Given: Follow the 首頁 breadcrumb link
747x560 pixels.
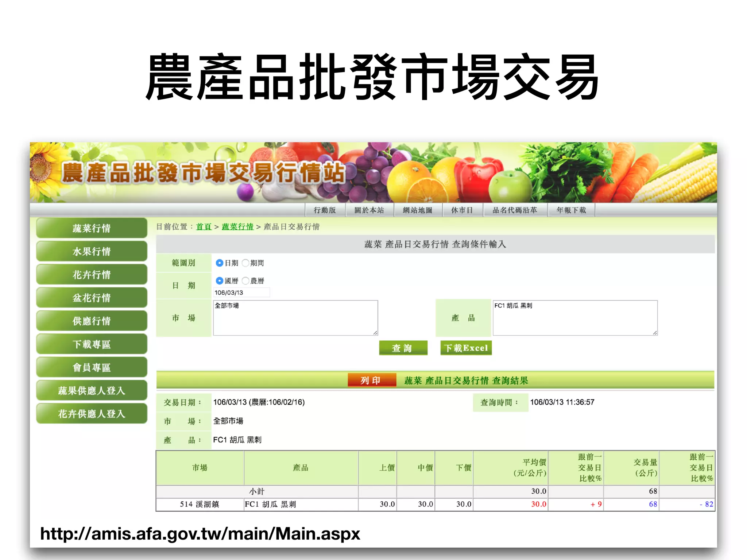Looking at the screenshot, I should pos(204,227).
